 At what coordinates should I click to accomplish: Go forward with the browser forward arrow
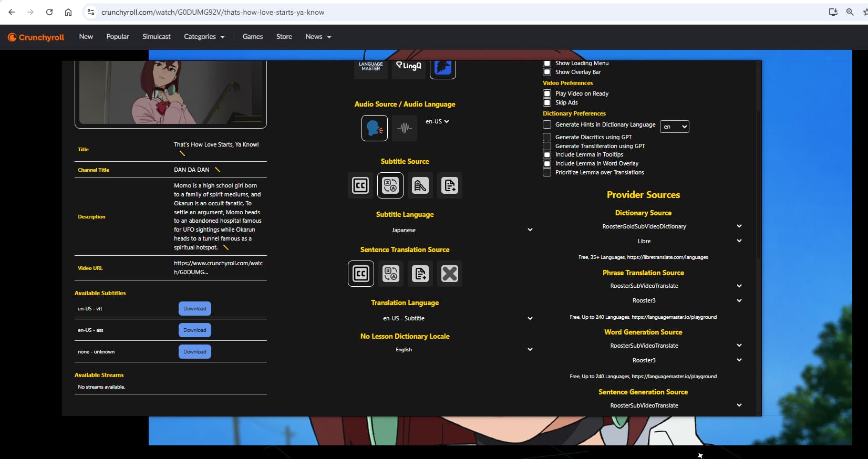(30, 12)
